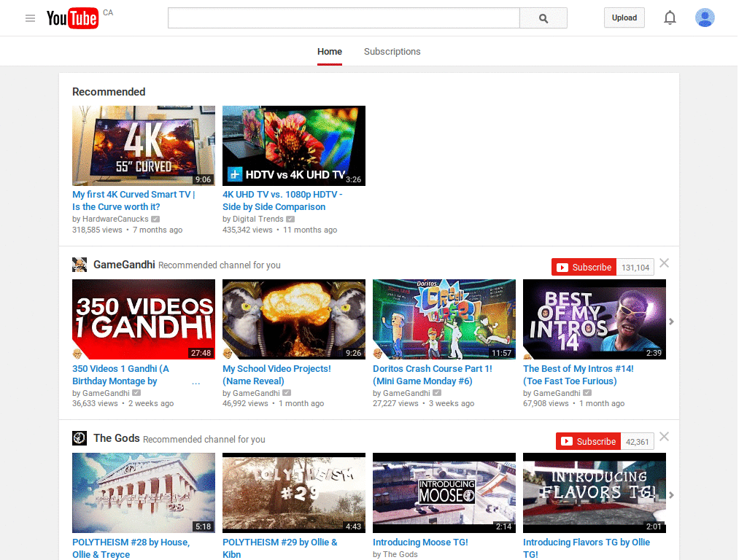Show next videos in GameGandhi row
Image resolution: width=747 pixels, height=560 pixels.
pyautogui.click(x=671, y=322)
